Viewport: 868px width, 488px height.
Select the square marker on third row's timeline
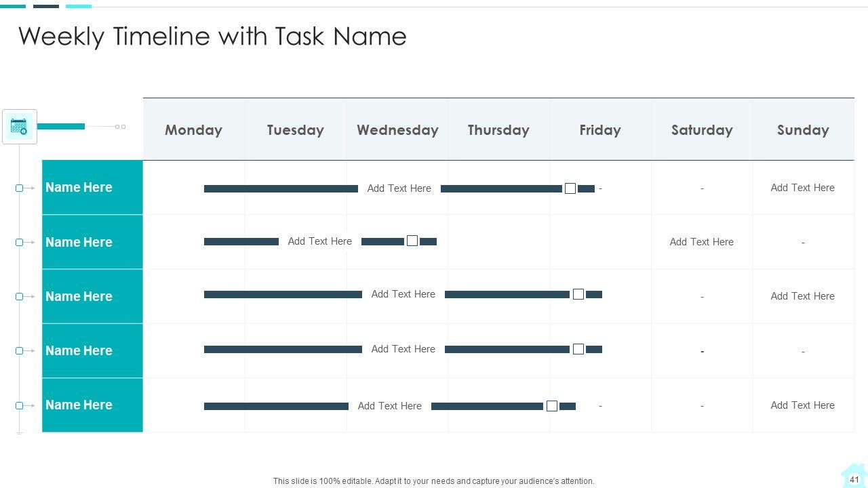(x=578, y=294)
